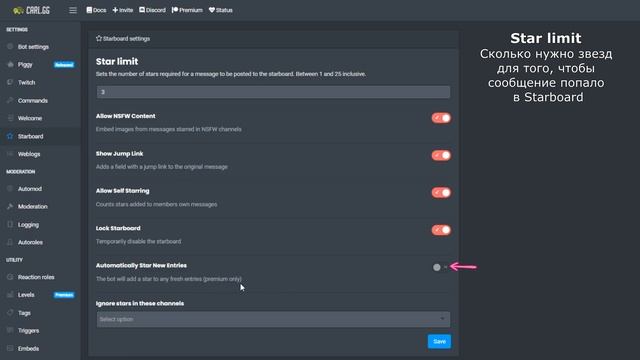640x360 pixels.
Task: Click the Moderation hammer icon
Action: click(x=10, y=207)
